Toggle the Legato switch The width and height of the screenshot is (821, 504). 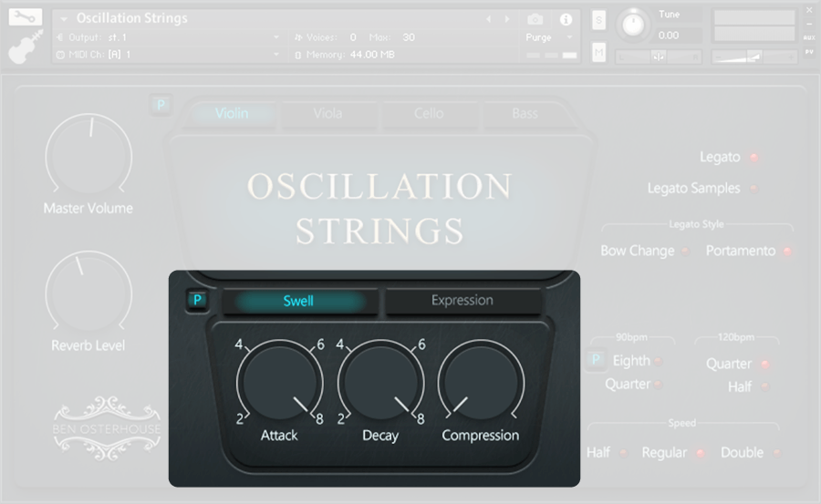(754, 157)
